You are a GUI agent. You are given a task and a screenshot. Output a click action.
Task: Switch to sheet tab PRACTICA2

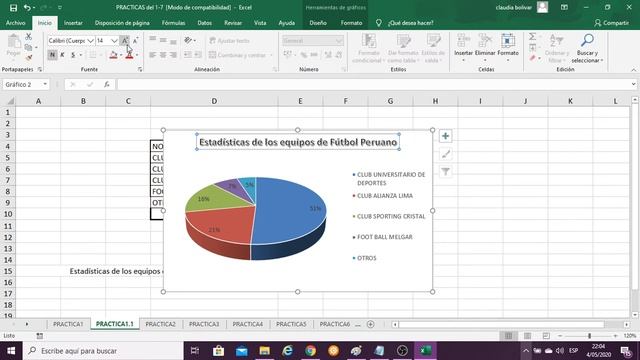coord(160,324)
